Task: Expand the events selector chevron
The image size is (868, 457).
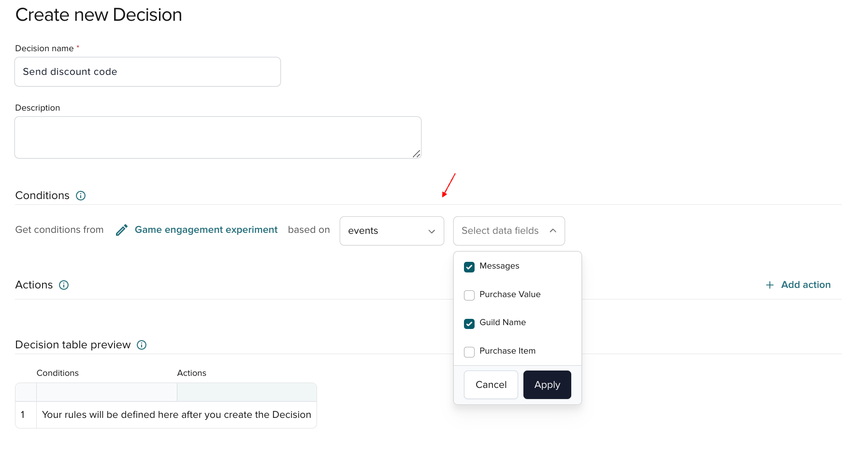Action: click(x=431, y=231)
